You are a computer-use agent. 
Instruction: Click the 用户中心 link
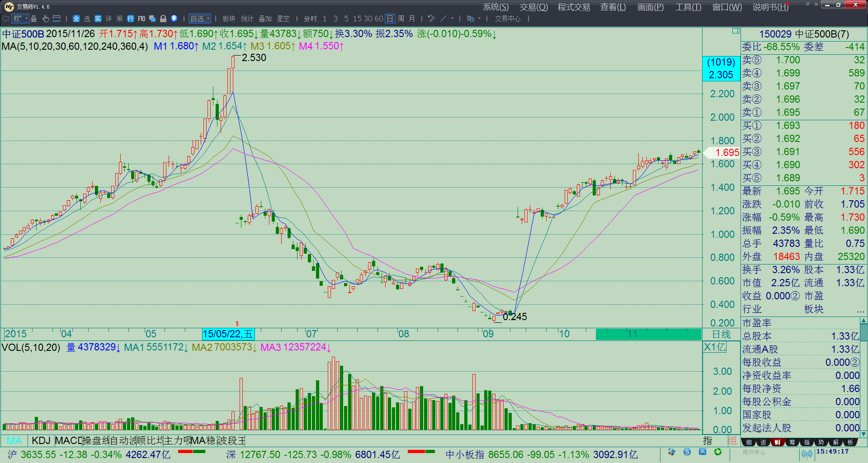coord(754,452)
